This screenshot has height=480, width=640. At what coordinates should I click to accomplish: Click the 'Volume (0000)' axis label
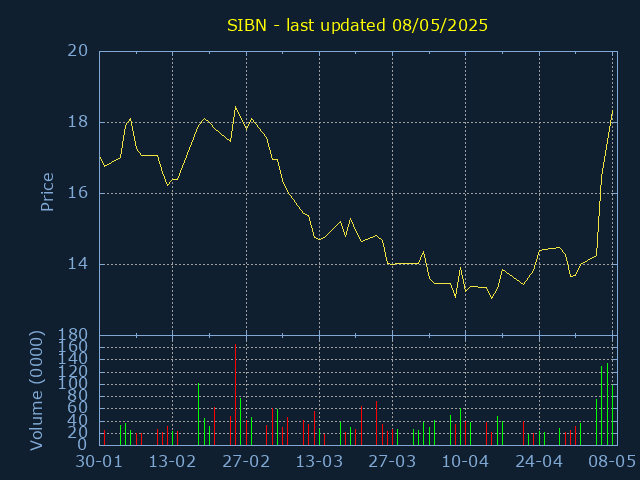tap(37, 391)
